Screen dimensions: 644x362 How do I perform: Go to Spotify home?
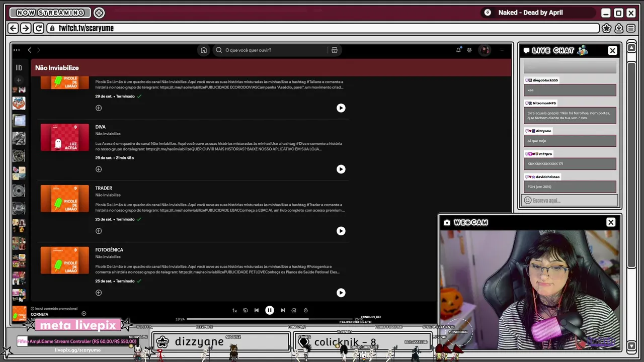point(204,50)
